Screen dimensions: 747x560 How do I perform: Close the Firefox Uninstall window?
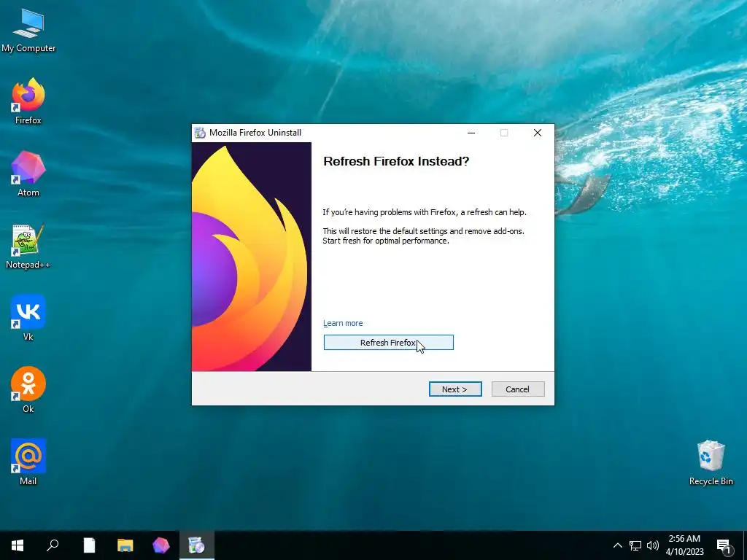[538, 133]
